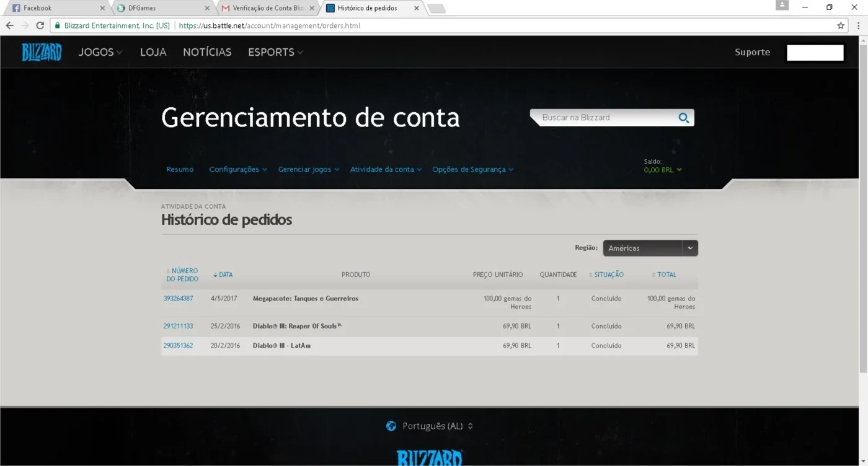Screen dimensions: 868x466
Task: Open the Notícias menu item
Action: click(207, 52)
